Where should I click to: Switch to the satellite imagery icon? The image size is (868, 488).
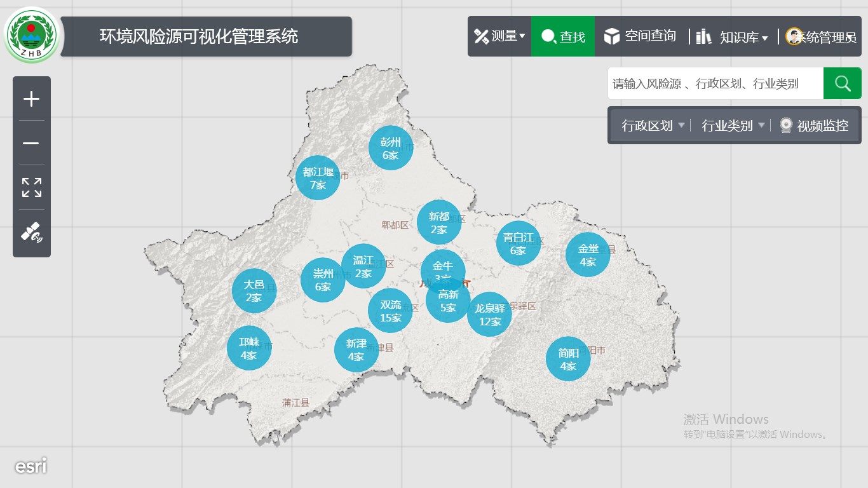pos(31,232)
